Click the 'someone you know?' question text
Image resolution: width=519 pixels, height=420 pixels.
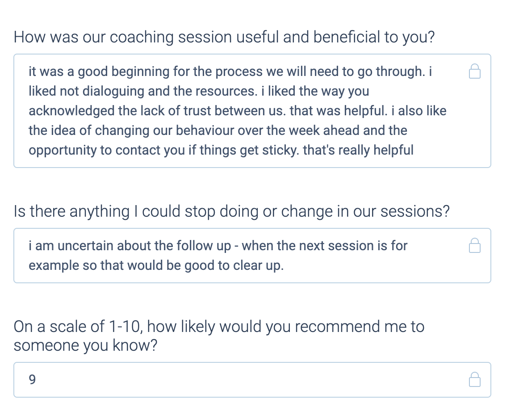tap(85, 345)
